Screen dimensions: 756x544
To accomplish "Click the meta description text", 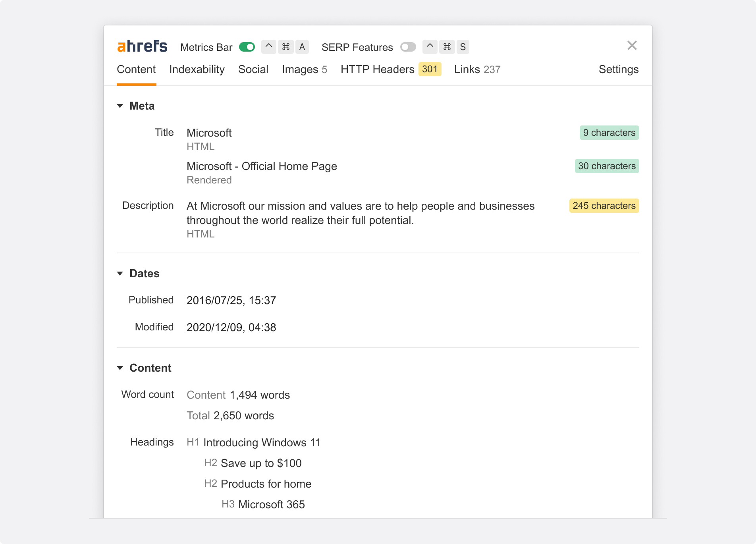I will [x=361, y=213].
